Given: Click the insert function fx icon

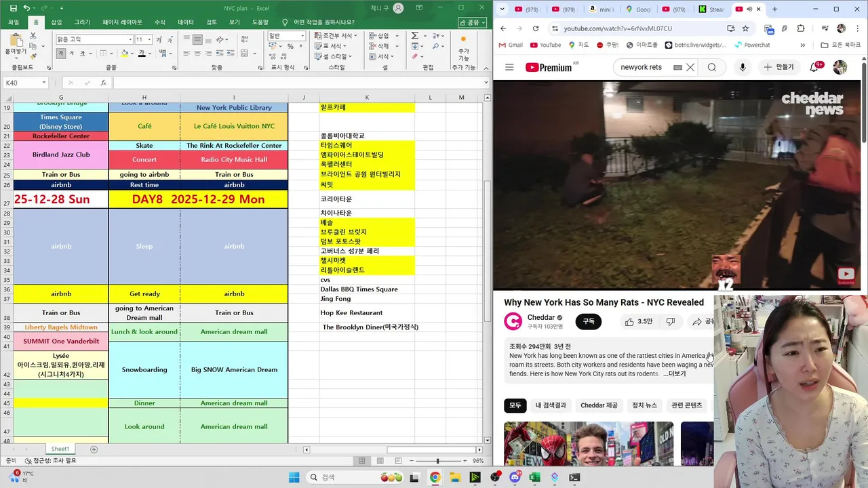Looking at the screenshot, I should pyautogui.click(x=103, y=83).
